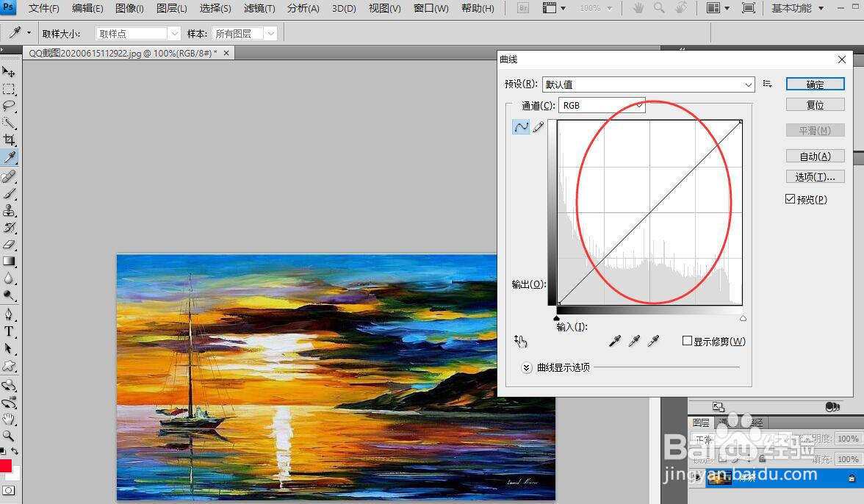Open the arrange documents dropdown in top bar

click(718, 8)
